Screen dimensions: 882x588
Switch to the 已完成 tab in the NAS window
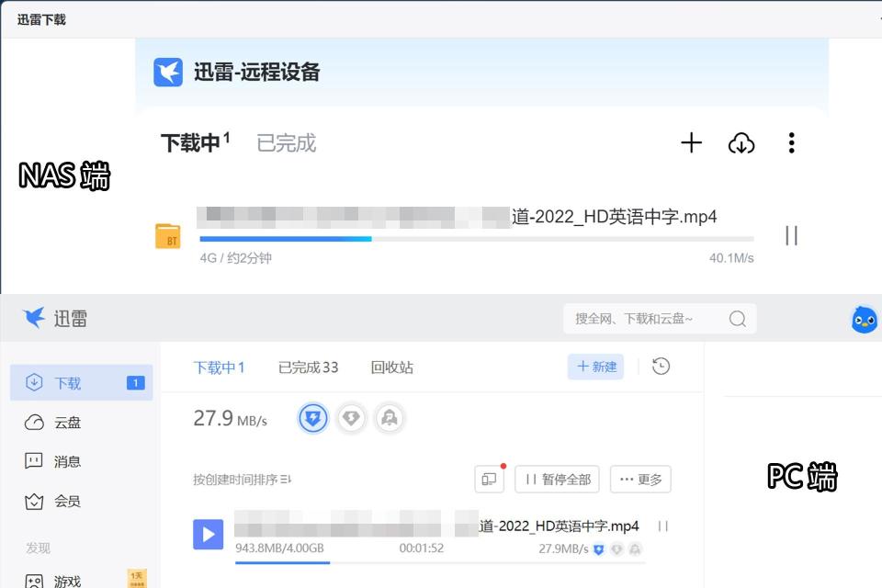pyautogui.click(x=287, y=143)
